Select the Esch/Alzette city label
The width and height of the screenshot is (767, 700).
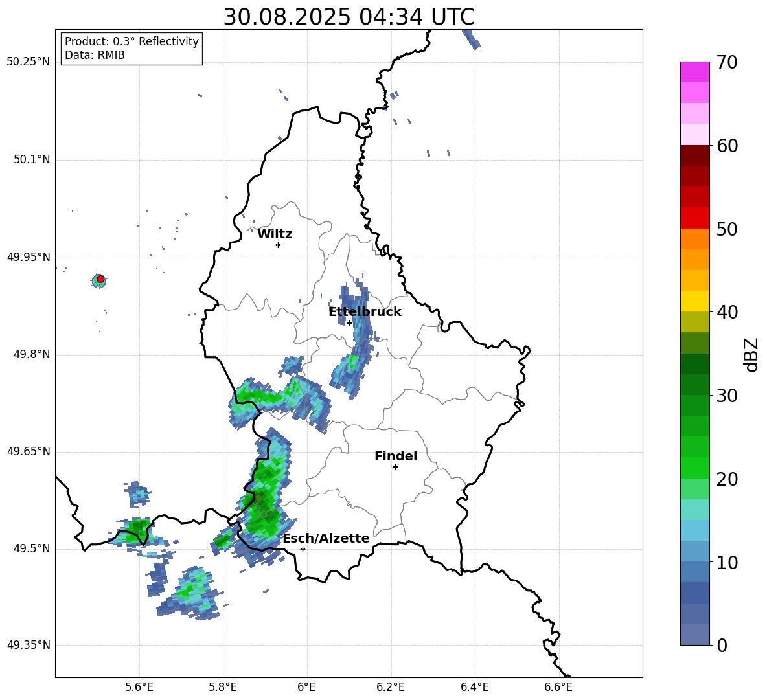[326, 538]
